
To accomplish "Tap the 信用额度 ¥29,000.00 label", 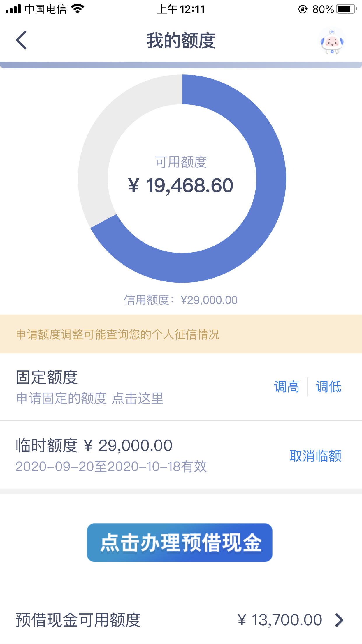I will pyautogui.click(x=181, y=300).
